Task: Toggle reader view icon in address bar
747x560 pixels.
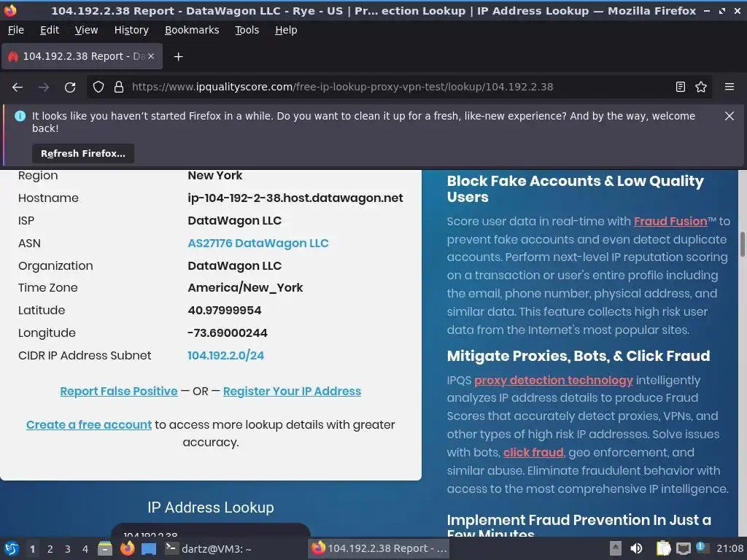Action: tap(681, 87)
